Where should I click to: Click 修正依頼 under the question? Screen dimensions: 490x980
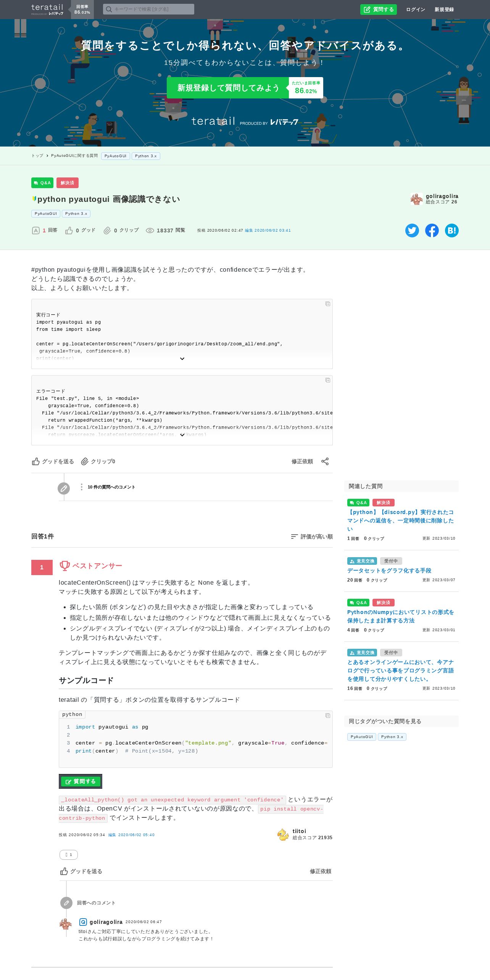(x=302, y=461)
